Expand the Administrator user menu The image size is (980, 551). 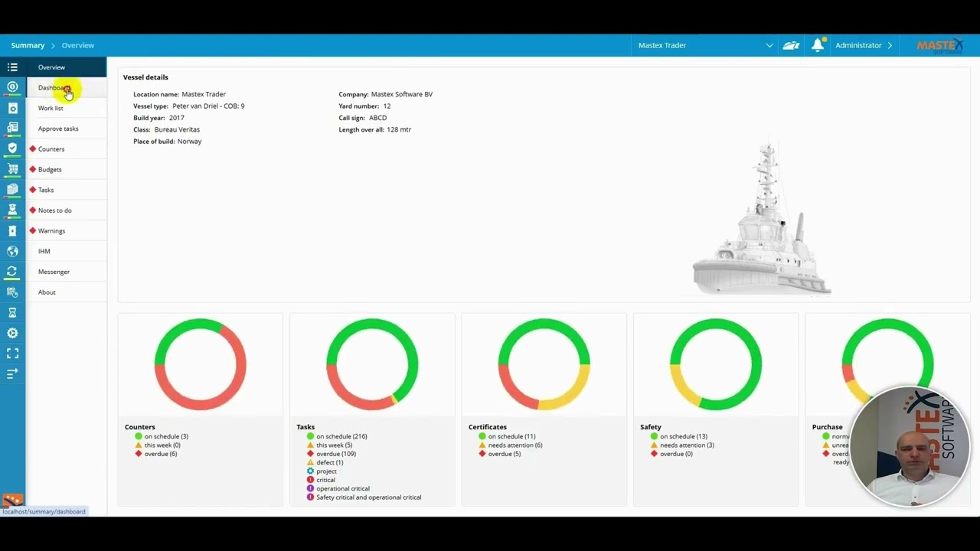click(864, 45)
